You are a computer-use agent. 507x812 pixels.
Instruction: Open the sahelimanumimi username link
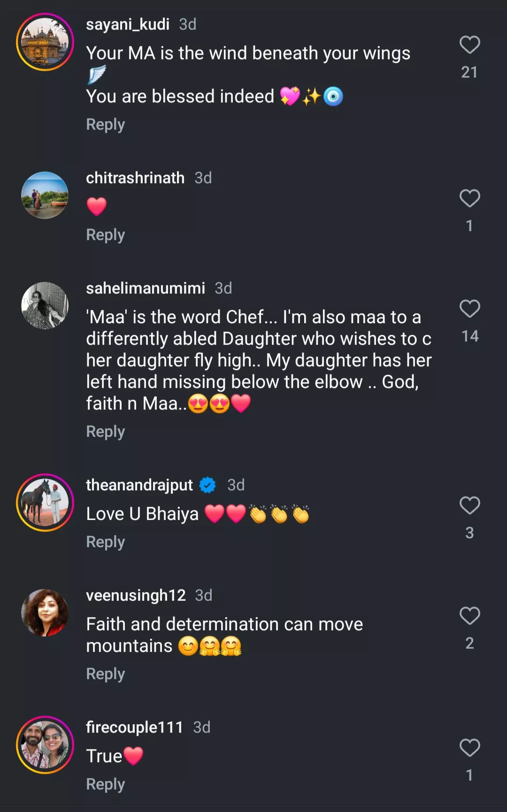pos(146,288)
